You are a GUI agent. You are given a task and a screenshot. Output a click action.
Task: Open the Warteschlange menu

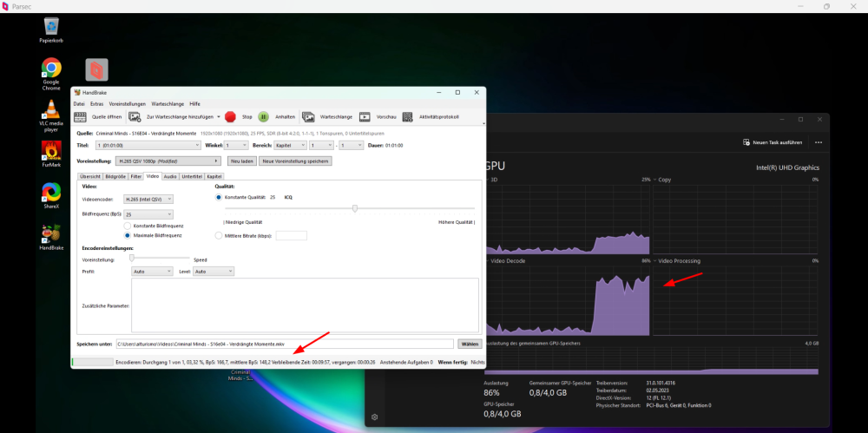click(168, 104)
